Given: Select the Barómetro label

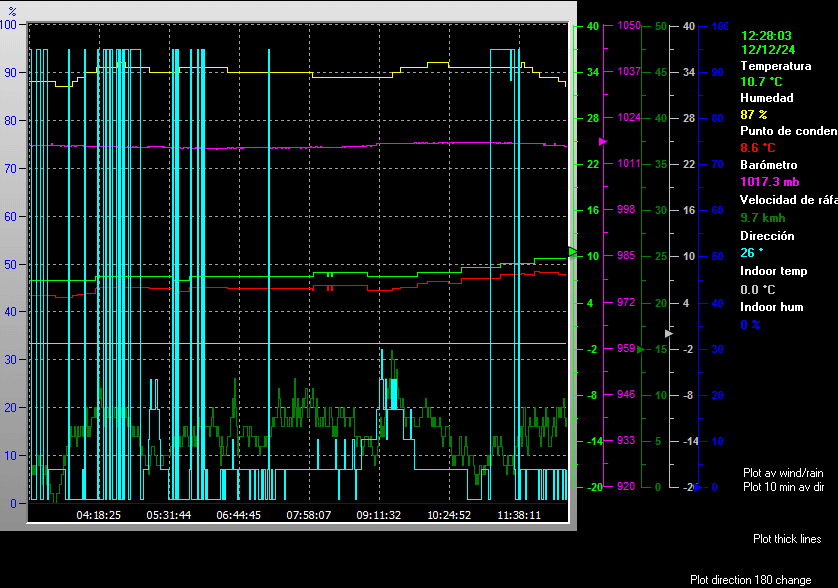Looking at the screenshot, I should [x=768, y=165].
